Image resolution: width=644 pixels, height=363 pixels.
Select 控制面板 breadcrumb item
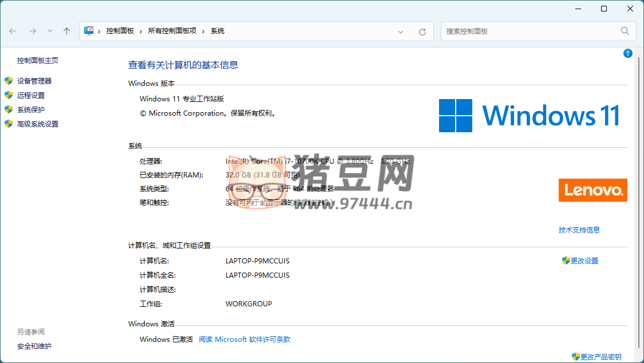[x=120, y=31]
